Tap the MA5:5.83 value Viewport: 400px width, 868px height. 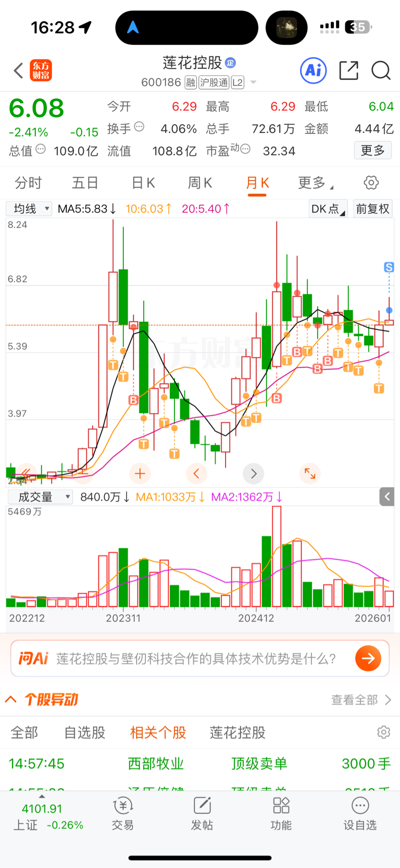click(x=87, y=209)
